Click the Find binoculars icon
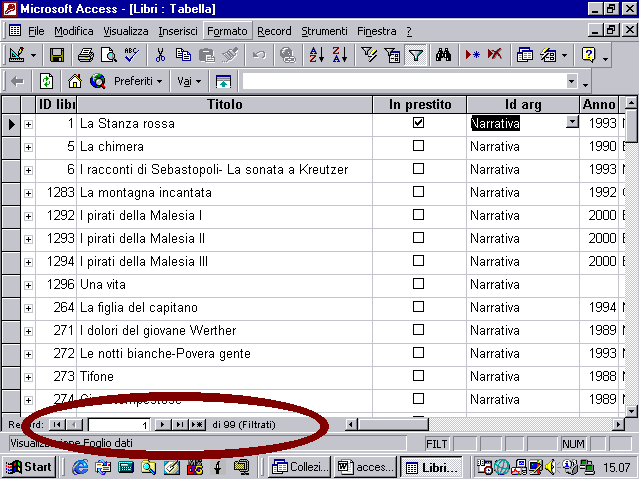639x479 pixels. tap(443, 55)
